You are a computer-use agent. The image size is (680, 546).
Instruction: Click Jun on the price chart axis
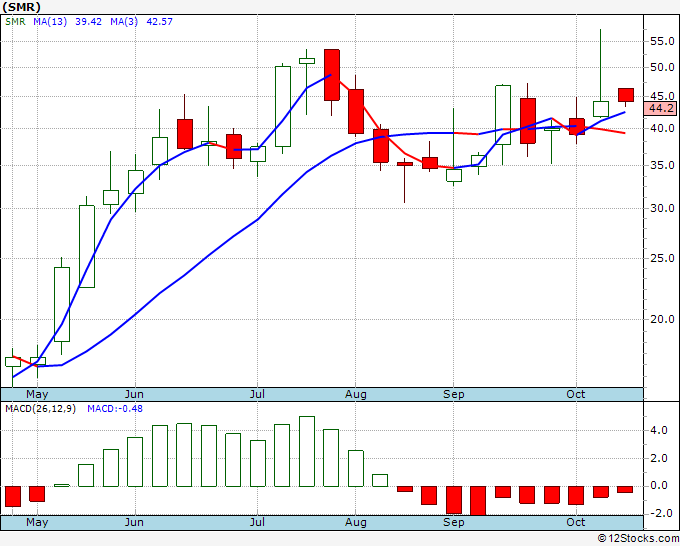click(134, 394)
